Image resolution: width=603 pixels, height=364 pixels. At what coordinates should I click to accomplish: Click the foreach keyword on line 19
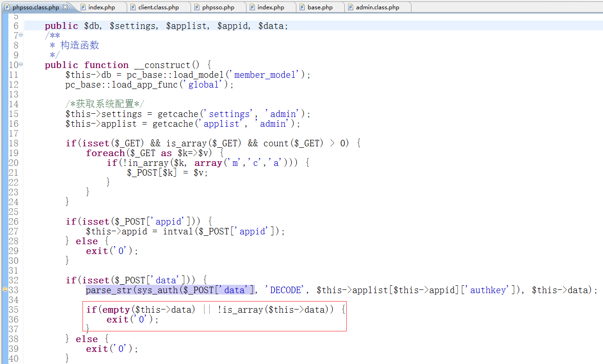105,153
